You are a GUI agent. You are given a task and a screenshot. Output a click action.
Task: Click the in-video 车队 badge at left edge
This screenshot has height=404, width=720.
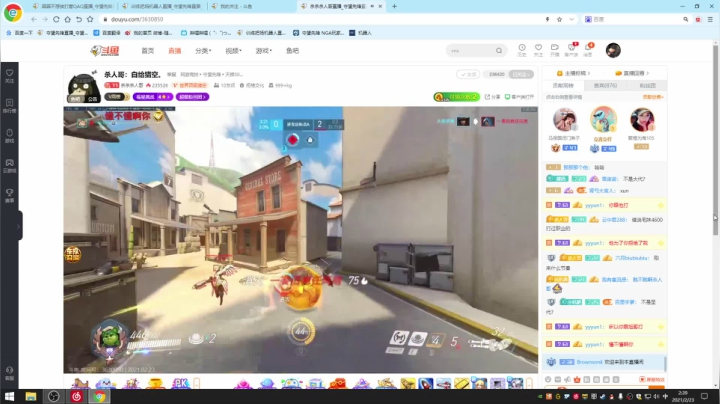pyautogui.click(x=73, y=254)
